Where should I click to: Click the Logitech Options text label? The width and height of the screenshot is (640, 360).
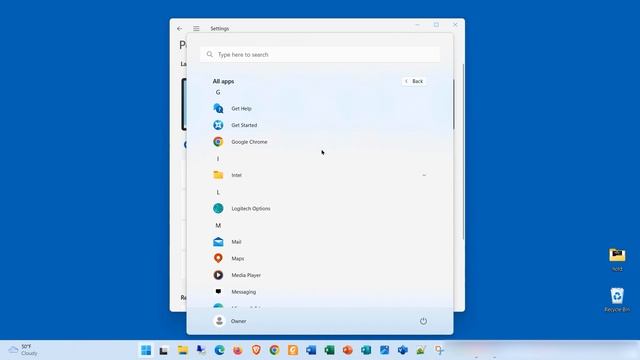(251, 209)
